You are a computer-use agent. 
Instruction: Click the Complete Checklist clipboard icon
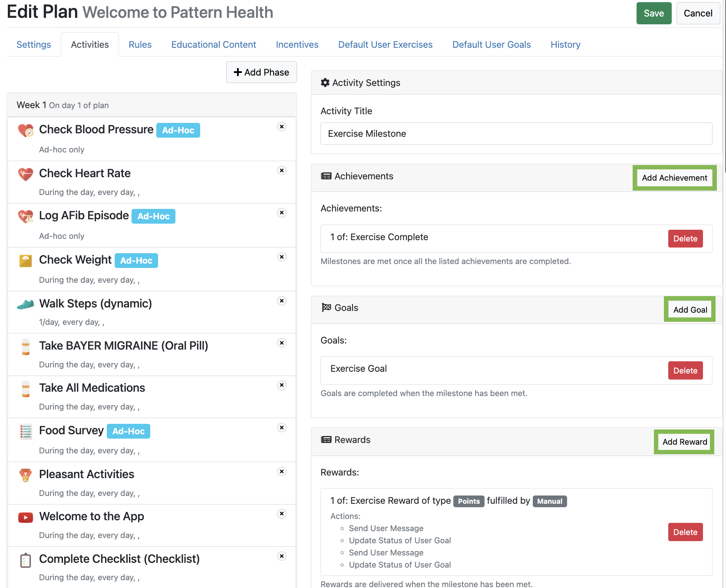[x=26, y=560]
